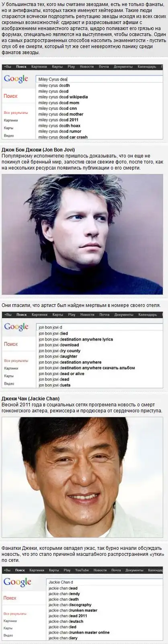This screenshot has width=168, height=644.
Task: Click the Google logo above Jackie Chan results
Action: 17,582
